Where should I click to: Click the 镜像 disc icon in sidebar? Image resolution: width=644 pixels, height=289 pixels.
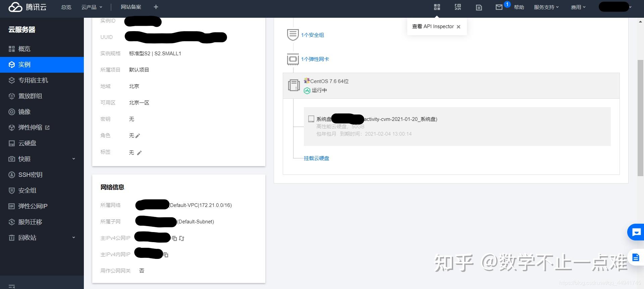[x=12, y=112]
